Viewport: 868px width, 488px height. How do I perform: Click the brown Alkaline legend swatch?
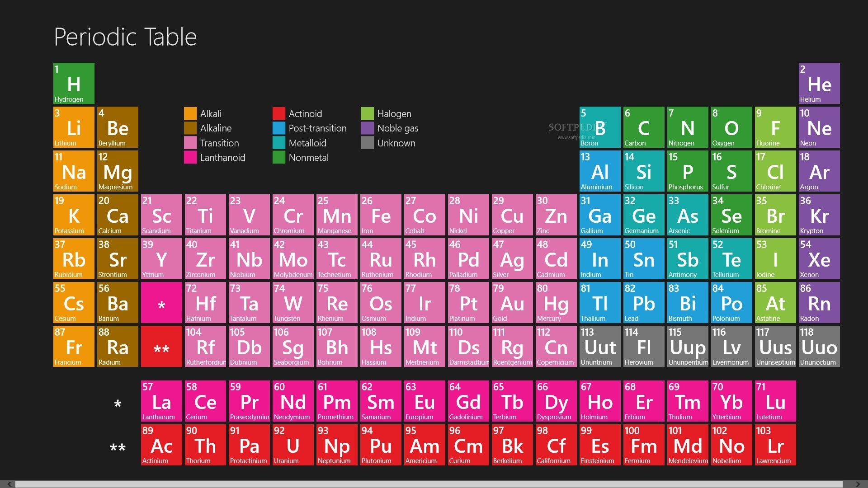tap(190, 128)
